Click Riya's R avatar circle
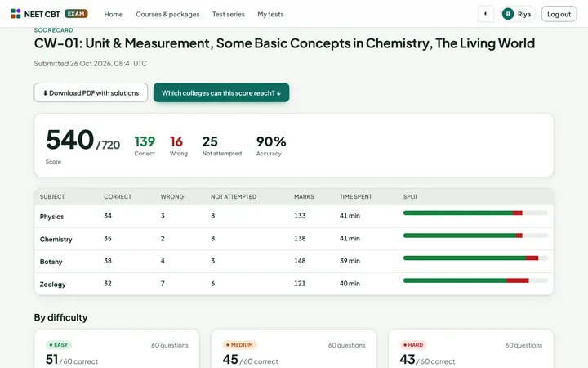 pos(508,14)
